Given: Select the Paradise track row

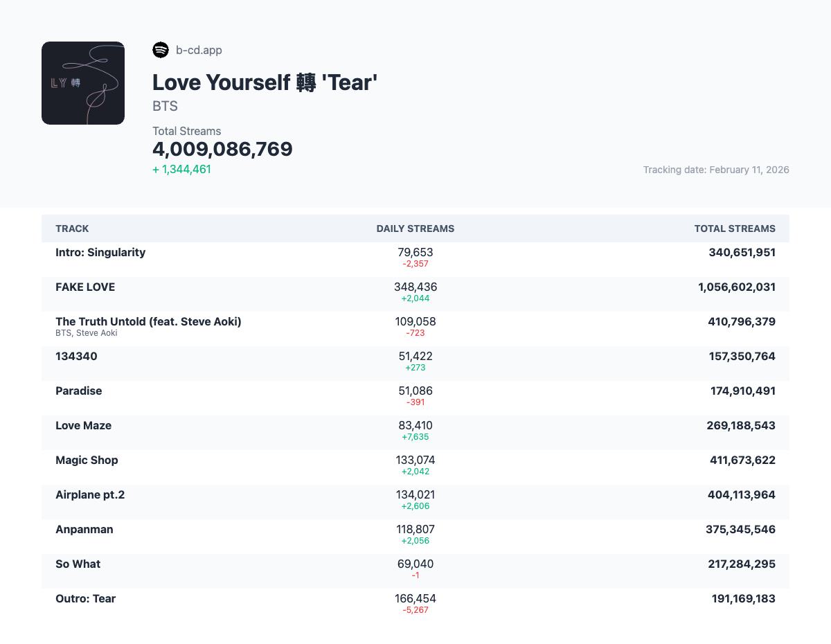Looking at the screenshot, I should tap(78, 391).
